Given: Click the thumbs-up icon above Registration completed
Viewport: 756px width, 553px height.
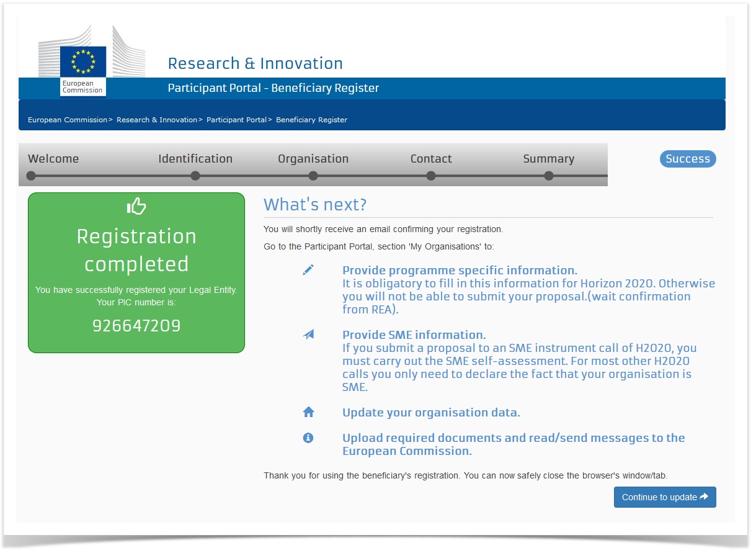Looking at the screenshot, I should pyautogui.click(x=136, y=207).
